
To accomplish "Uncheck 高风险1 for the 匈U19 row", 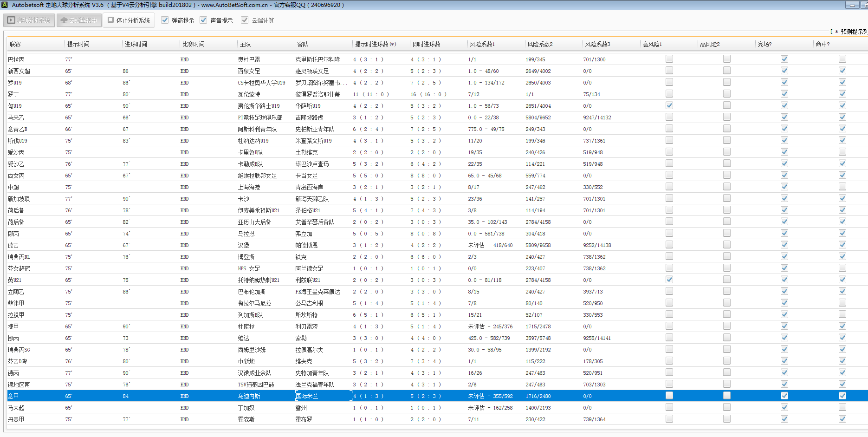I will (x=669, y=105).
